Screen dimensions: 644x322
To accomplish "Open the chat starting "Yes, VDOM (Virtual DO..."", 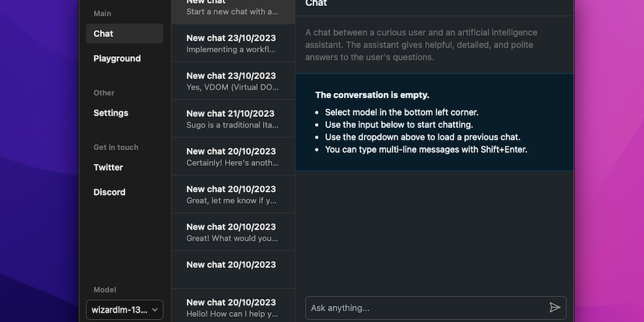I will pyautogui.click(x=233, y=81).
